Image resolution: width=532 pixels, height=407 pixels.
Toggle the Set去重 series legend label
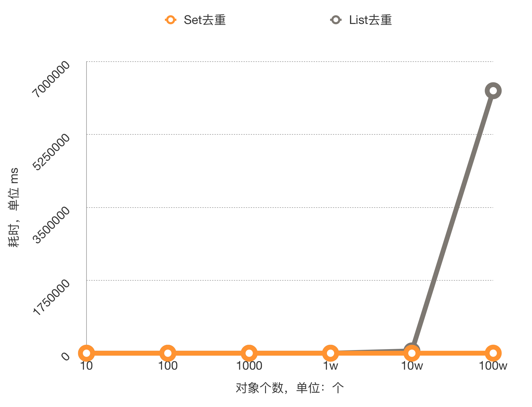pyautogui.click(x=204, y=20)
